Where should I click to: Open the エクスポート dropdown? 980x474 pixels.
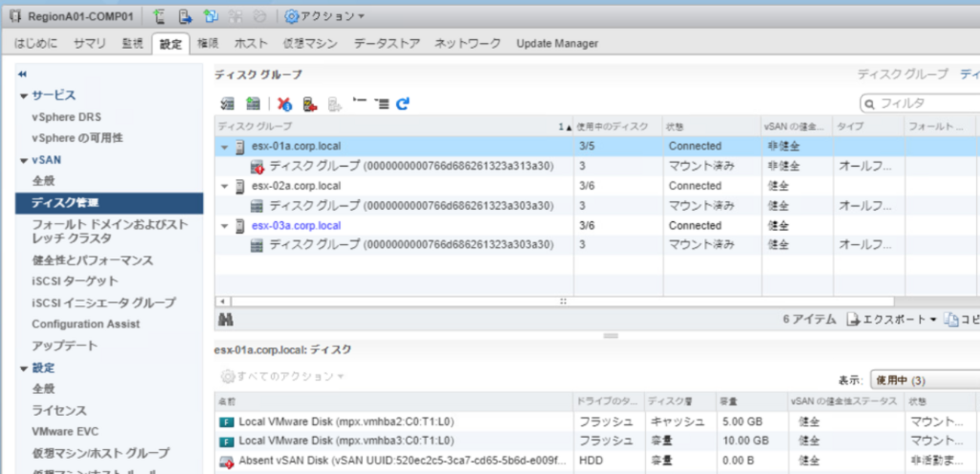tap(890, 320)
